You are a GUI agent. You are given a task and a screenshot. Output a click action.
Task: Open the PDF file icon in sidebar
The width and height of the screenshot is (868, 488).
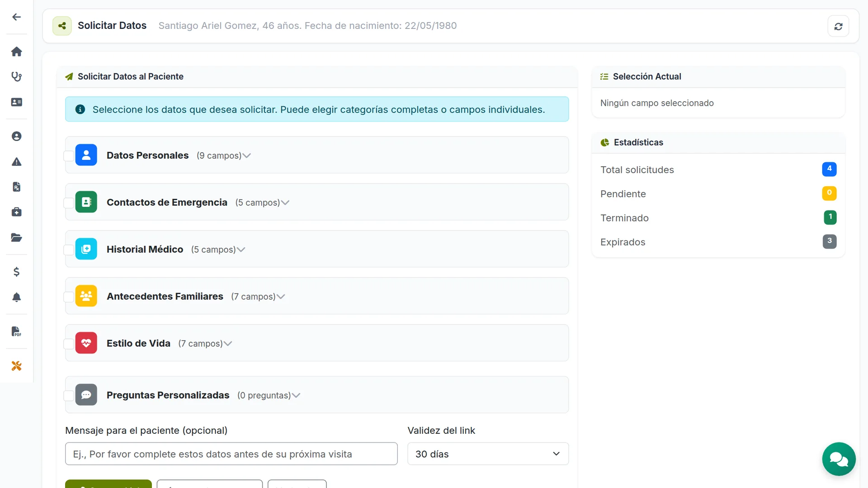click(17, 331)
